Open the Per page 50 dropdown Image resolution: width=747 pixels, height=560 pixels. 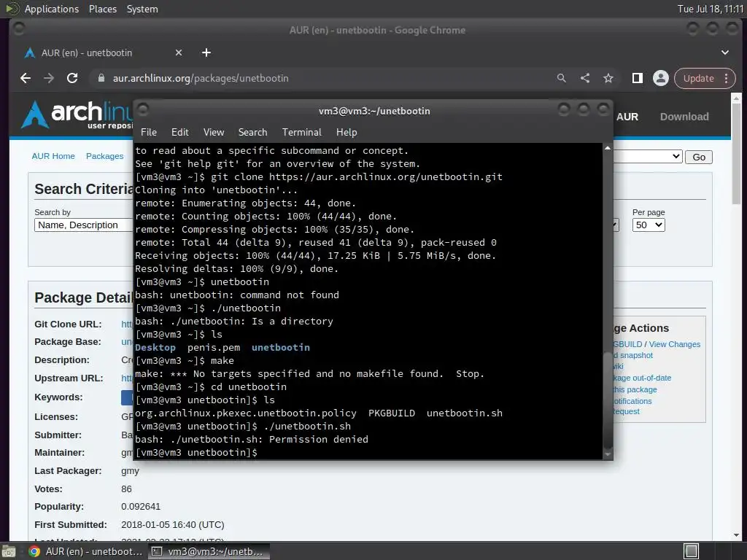pyautogui.click(x=649, y=225)
